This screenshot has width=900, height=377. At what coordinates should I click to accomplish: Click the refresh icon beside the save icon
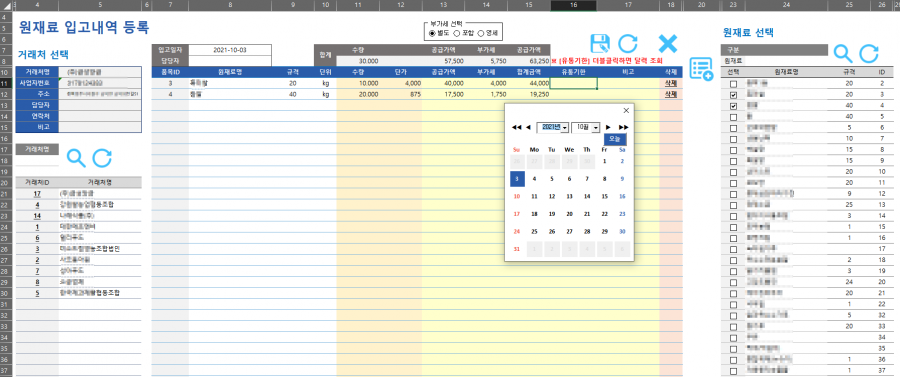[x=628, y=44]
